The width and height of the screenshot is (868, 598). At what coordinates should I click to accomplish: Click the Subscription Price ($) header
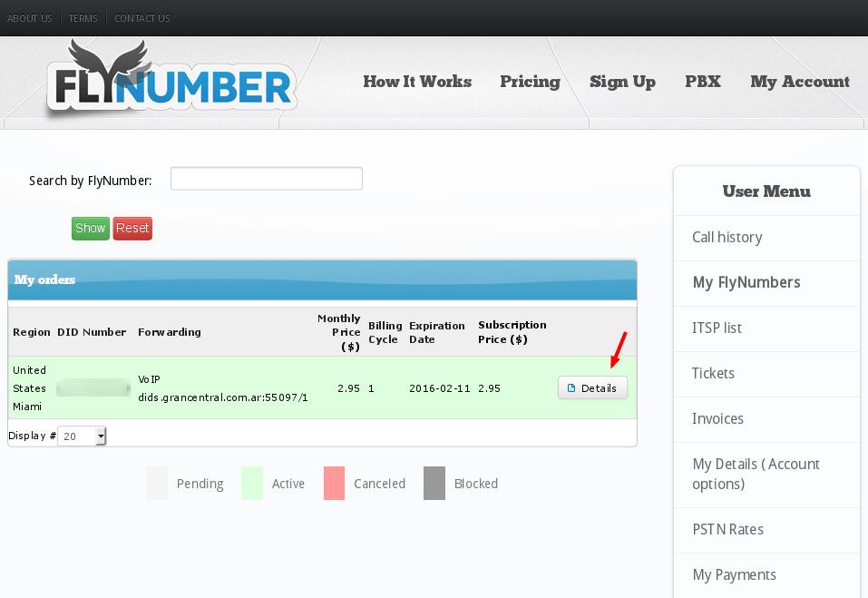(512, 332)
